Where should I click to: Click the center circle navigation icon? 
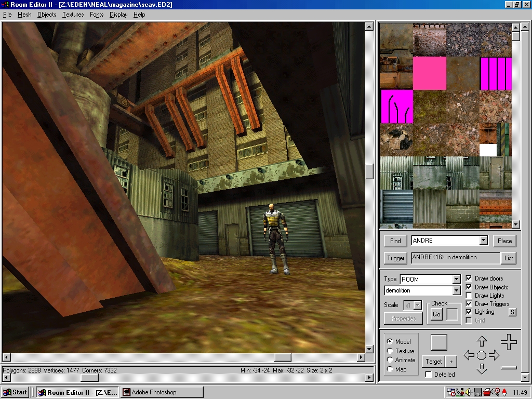tap(482, 355)
